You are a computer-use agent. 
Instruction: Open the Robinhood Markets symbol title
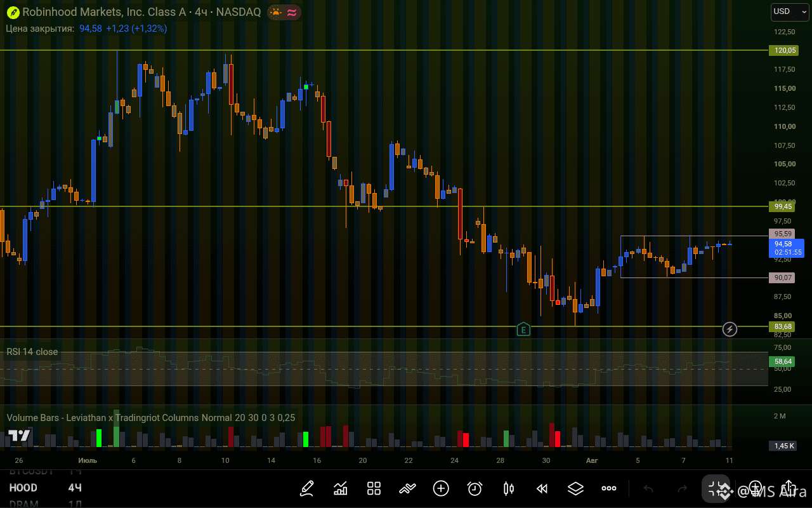(141, 12)
